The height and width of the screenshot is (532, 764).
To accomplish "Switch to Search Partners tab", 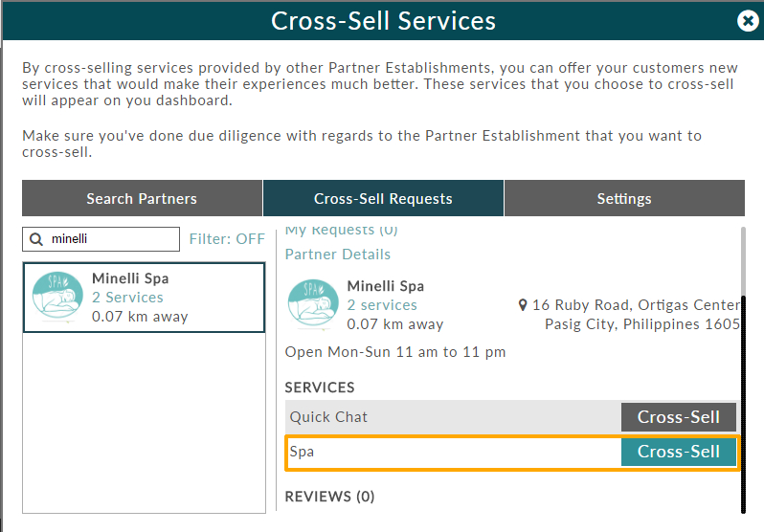I will [142, 198].
